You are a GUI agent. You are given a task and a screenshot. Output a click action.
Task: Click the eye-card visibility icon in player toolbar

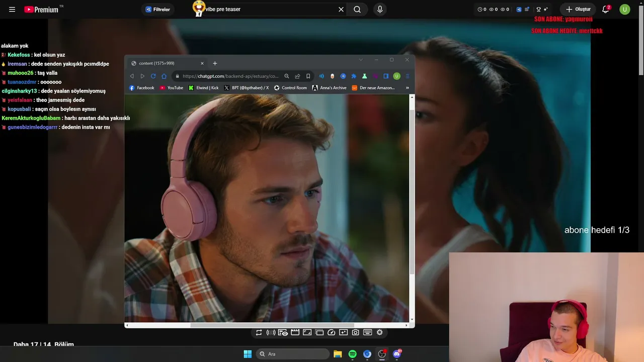[x=283, y=332]
